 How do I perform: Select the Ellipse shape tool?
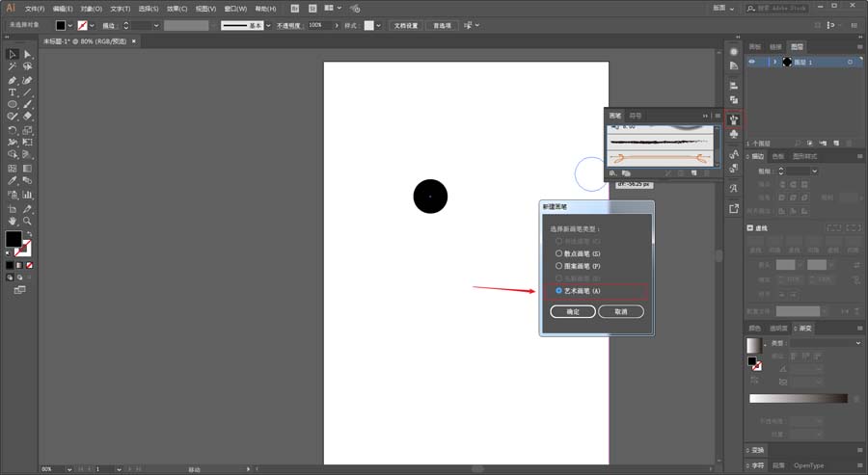(x=13, y=104)
